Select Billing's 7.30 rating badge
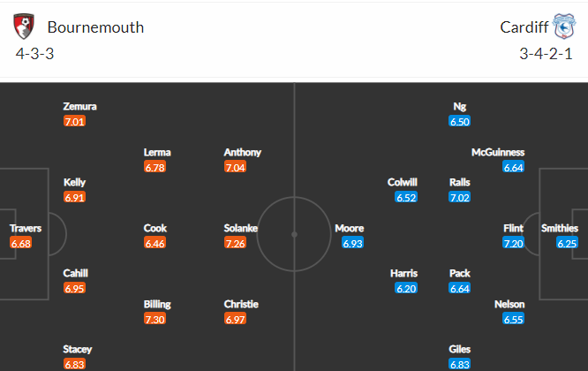The image size is (588, 371). [155, 319]
